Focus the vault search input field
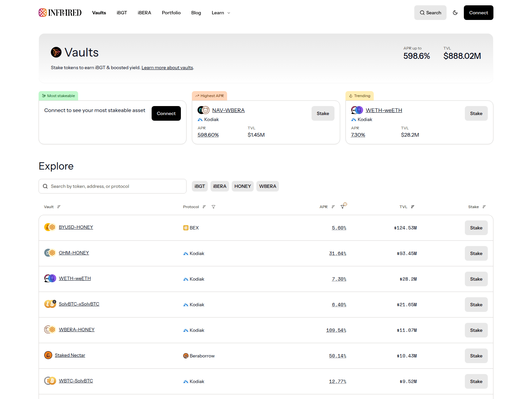 [112, 186]
